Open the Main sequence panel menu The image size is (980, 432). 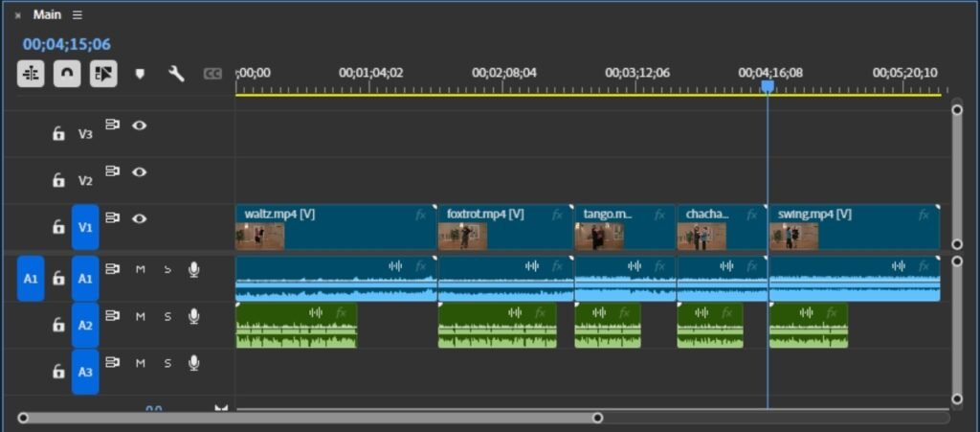[78, 15]
